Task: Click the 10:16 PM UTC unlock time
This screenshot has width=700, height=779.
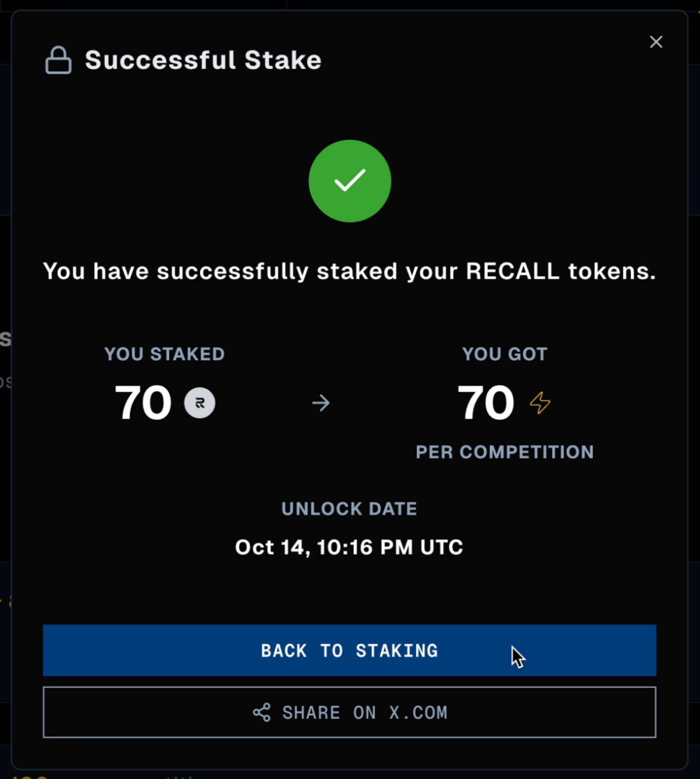Action: tap(390, 547)
